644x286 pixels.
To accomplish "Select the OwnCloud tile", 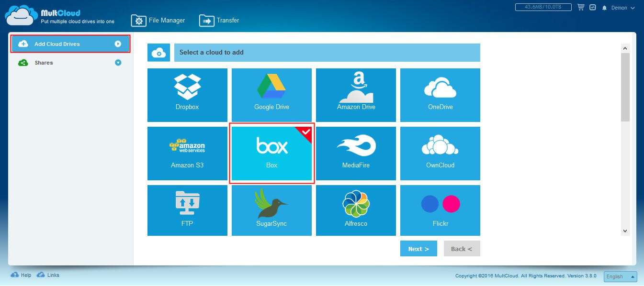I will click(x=440, y=154).
